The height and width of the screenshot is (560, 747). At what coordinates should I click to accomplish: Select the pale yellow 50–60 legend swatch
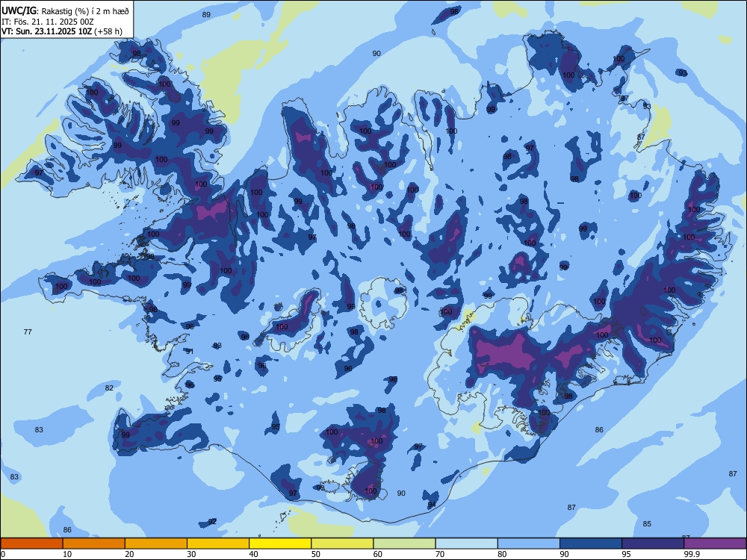coord(342,544)
